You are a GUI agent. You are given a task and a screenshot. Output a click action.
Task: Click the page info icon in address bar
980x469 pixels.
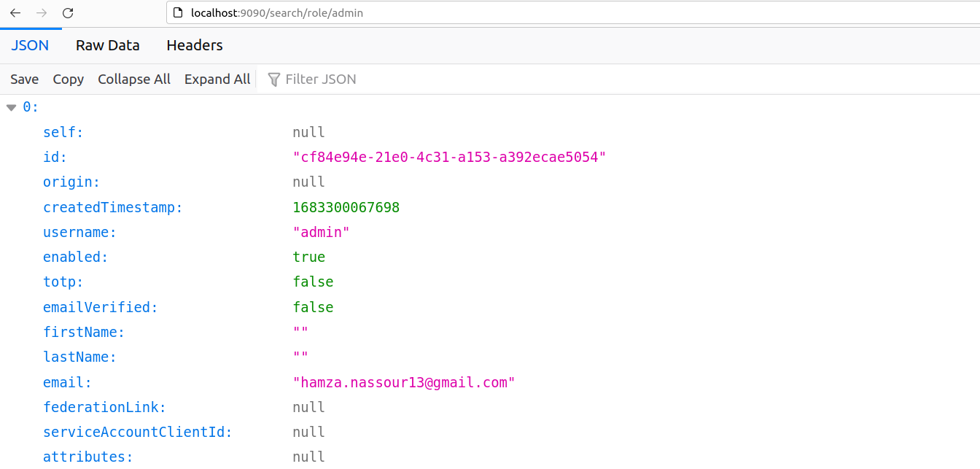[177, 12]
